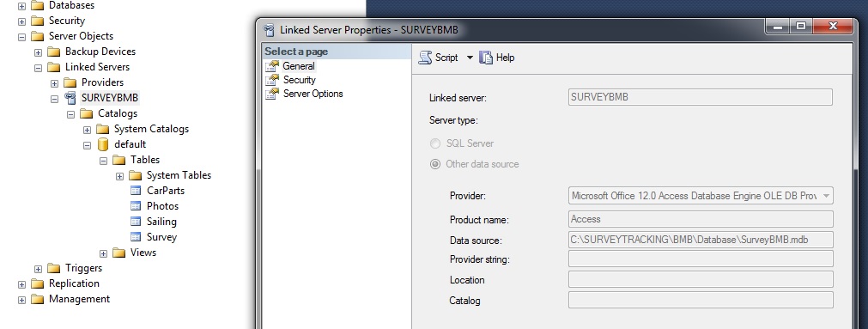Click the default database cylinder icon
This screenshot has height=329, width=868.
[102, 144]
